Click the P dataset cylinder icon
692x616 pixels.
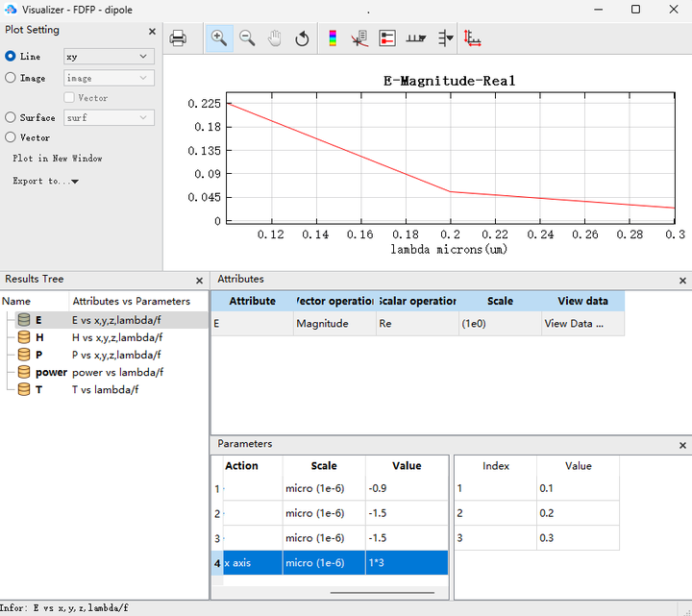point(24,355)
